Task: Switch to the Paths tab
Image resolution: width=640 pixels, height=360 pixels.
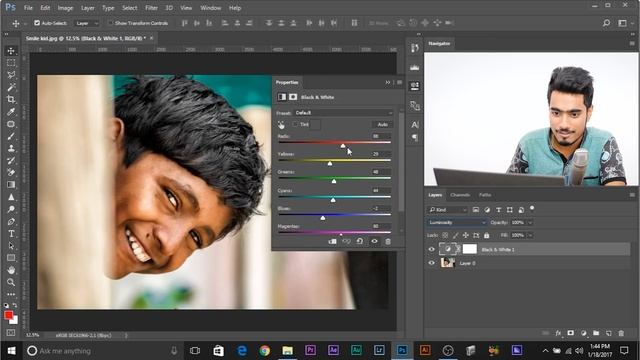Action: pyautogui.click(x=485, y=195)
